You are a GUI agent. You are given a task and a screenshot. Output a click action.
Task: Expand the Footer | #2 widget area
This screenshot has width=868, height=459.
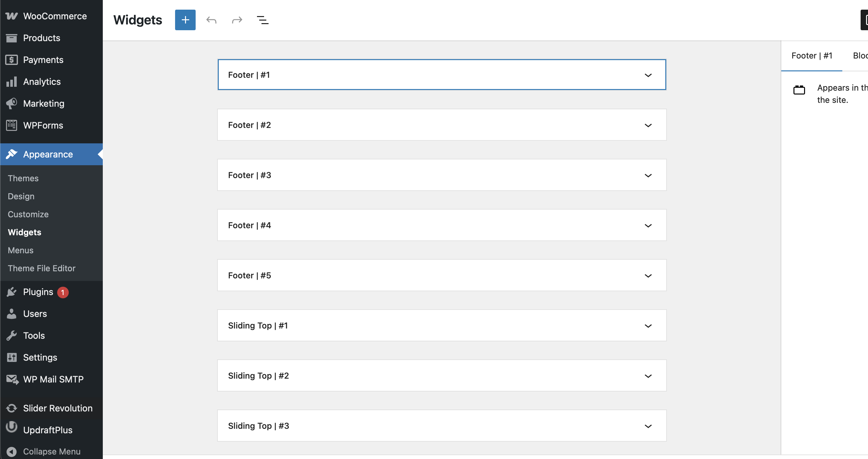(648, 125)
